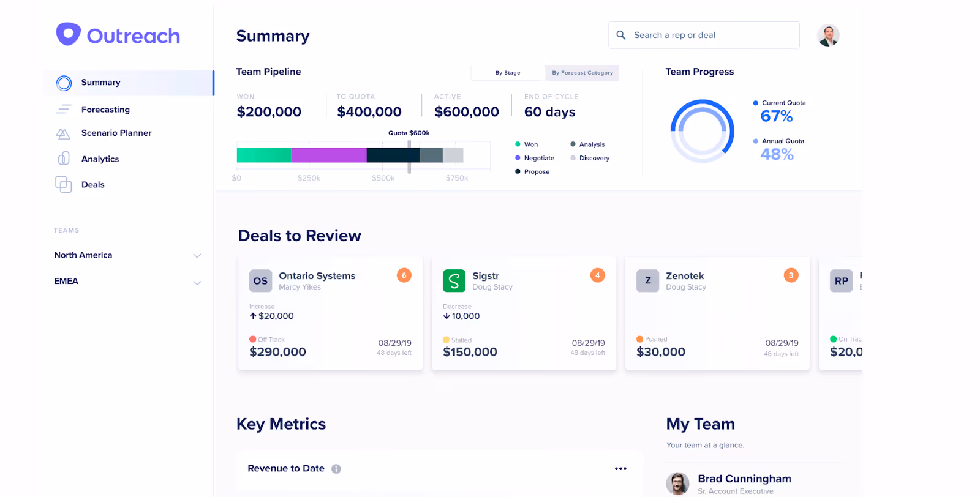Click the Analysis legend entry

(x=587, y=144)
